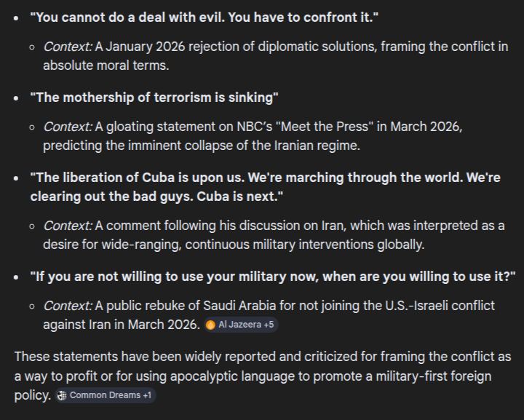
Task: Click the quote "You cannot do a deal with evil"
Action: tap(205, 17)
